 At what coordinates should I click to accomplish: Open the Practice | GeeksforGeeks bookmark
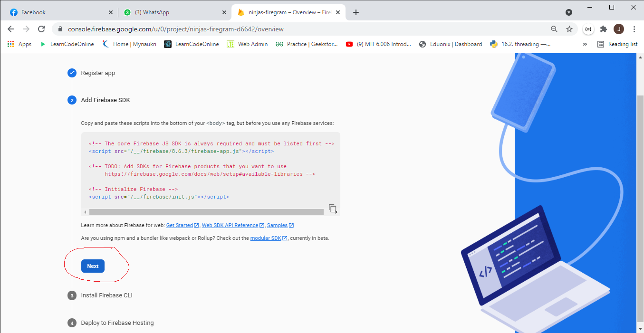click(307, 44)
